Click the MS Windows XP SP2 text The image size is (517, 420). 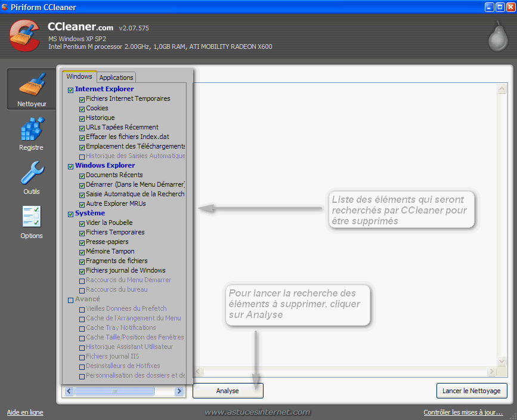[77, 39]
